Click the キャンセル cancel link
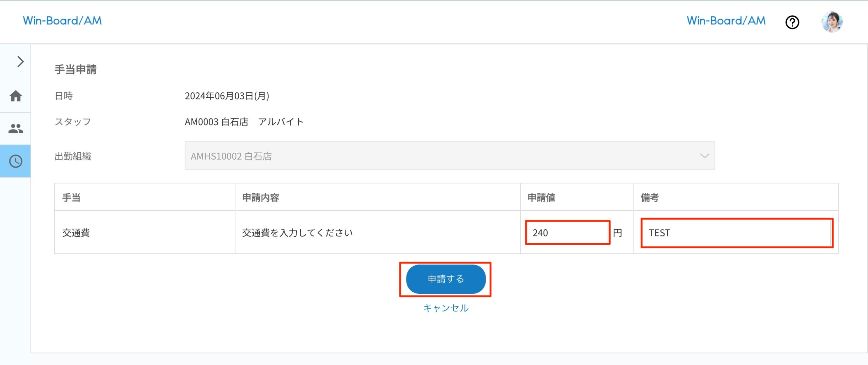Screen dimensions: 868x365 445,308
